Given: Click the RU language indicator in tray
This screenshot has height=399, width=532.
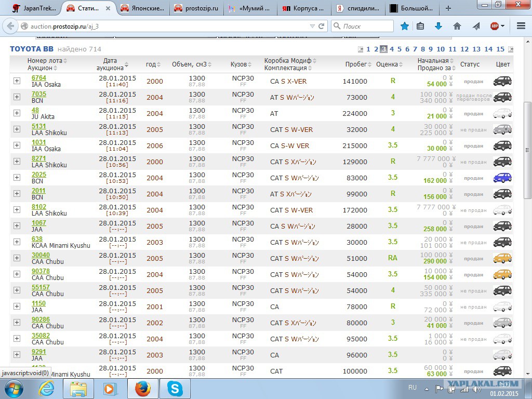Looking at the screenshot, I should pos(412,388).
